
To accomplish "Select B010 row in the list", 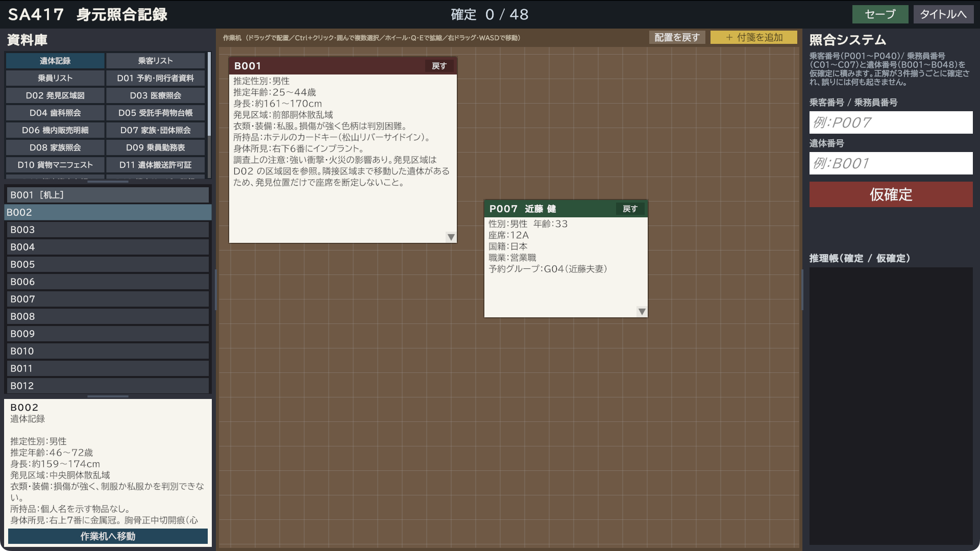I will tap(107, 351).
